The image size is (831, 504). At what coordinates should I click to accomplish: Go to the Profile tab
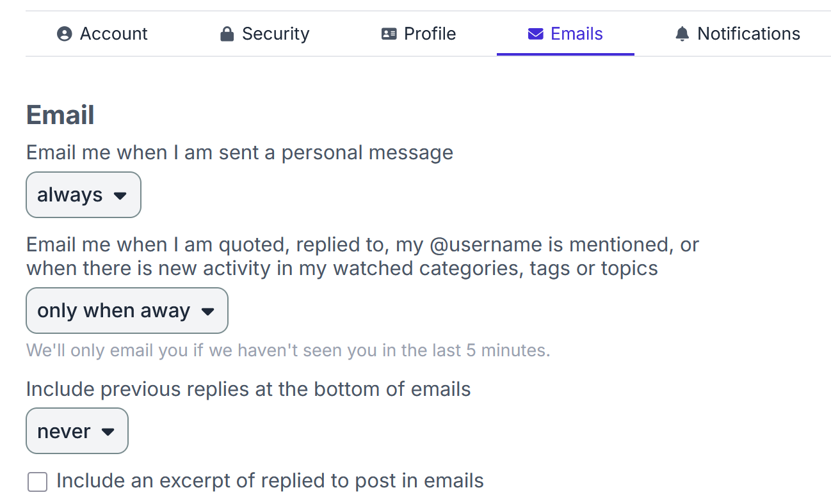(419, 34)
